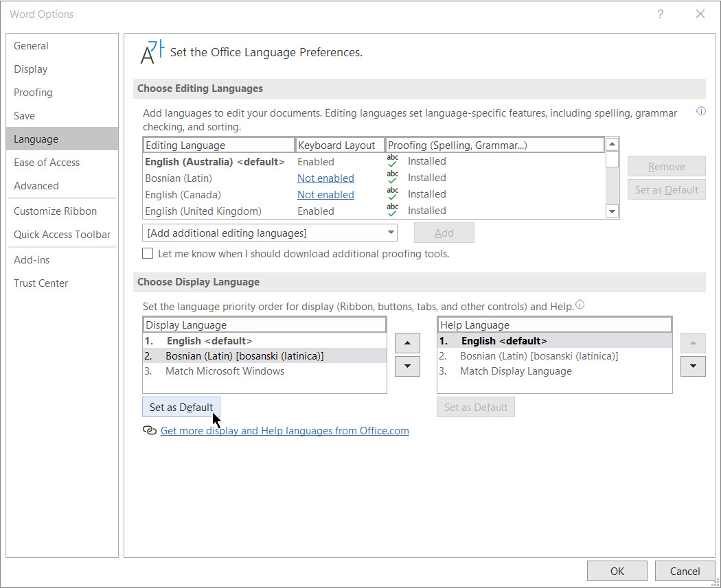Click Set as Default under Display Language
The width and height of the screenshot is (721, 588).
(181, 408)
